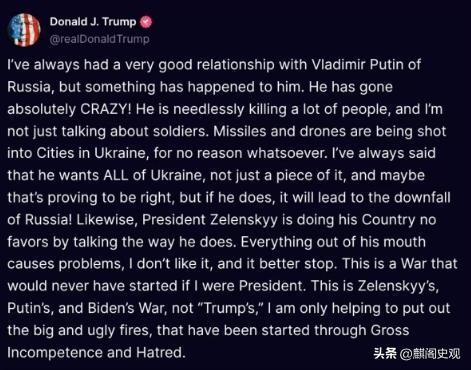Click the verified checkmark badge
The width and height of the screenshot is (471, 370).
pyautogui.click(x=146, y=22)
